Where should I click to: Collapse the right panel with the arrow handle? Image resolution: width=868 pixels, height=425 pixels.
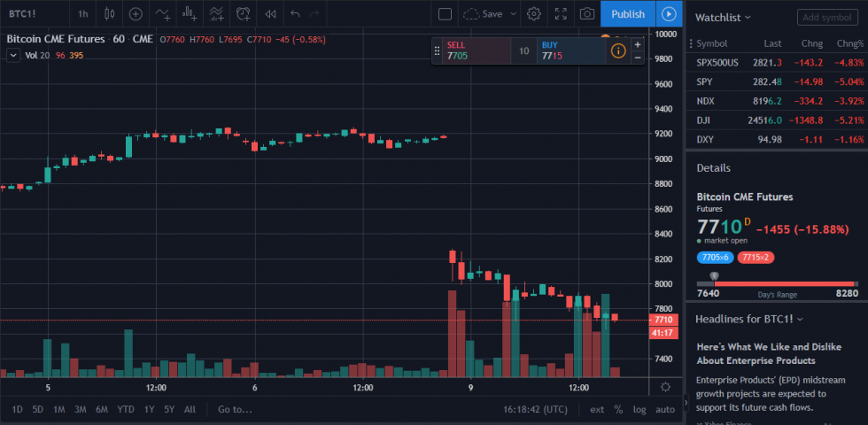(686, 402)
